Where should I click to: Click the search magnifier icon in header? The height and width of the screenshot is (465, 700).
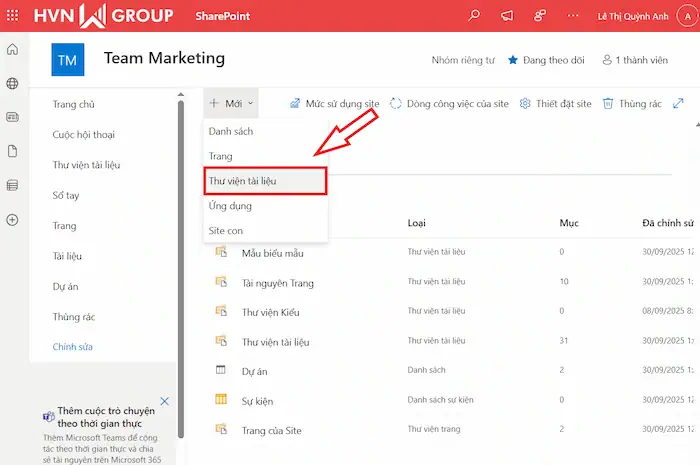(x=474, y=15)
